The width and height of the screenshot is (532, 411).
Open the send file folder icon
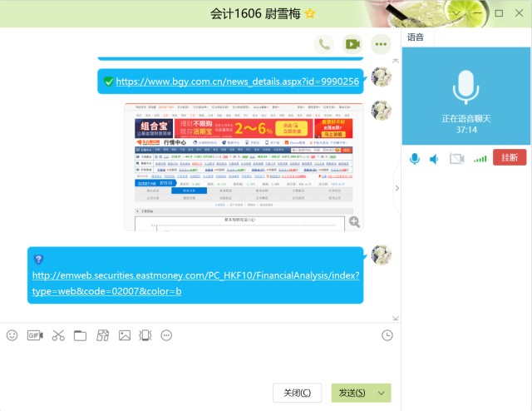[x=80, y=335]
